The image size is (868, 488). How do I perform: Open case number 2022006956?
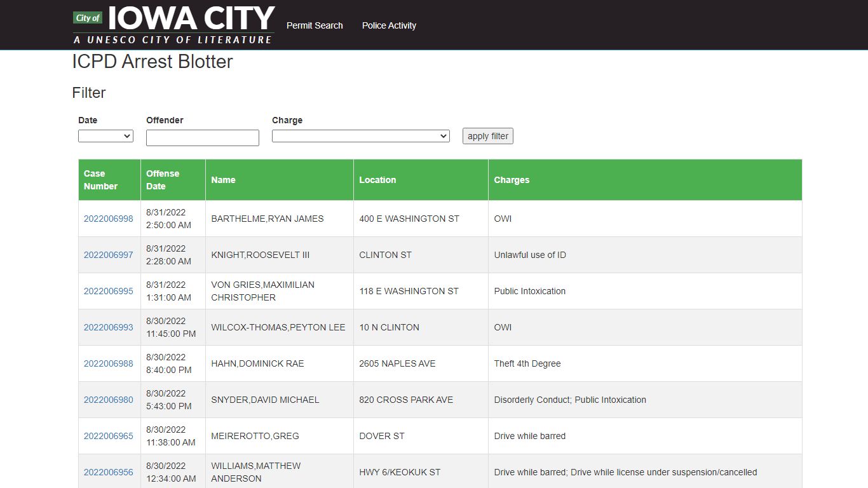(x=109, y=472)
